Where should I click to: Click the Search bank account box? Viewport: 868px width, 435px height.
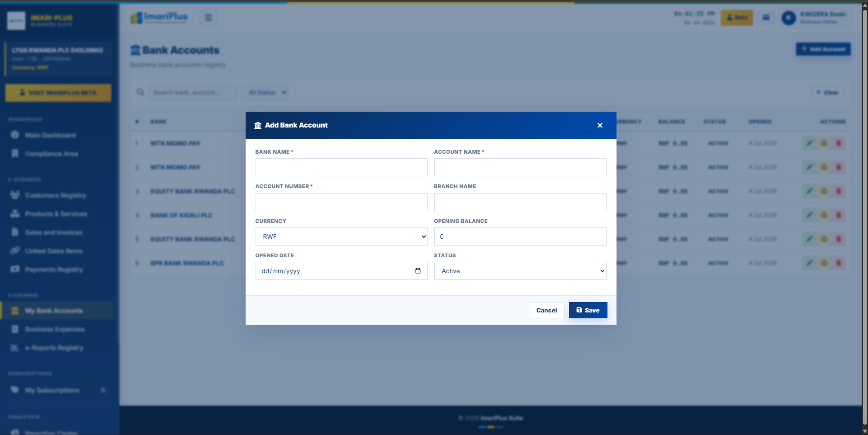point(193,92)
